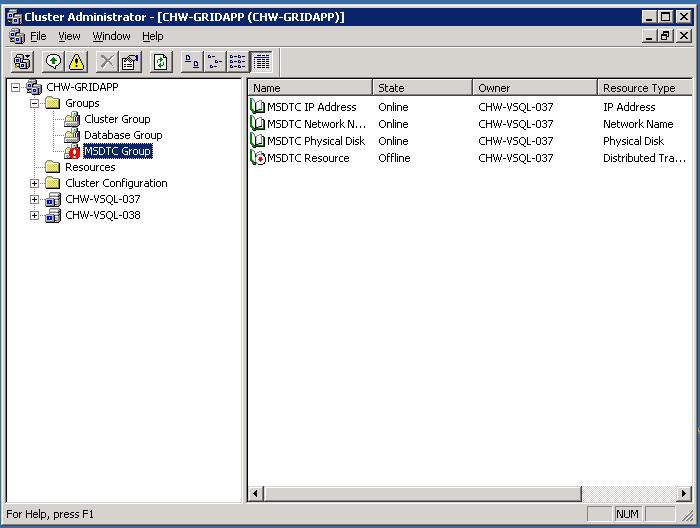Select the MSDTC Network N... row name
Image resolution: width=700 pixels, height=528 pixels.
click(316, 124)
